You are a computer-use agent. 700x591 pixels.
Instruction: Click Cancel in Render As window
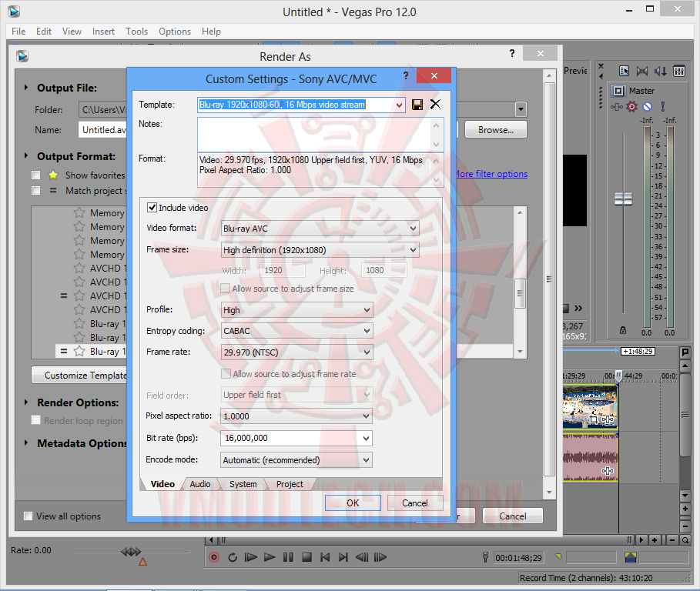pos(513,516)
